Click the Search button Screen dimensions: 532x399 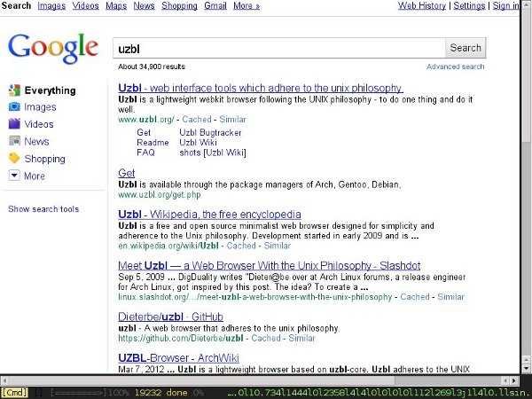465,48
